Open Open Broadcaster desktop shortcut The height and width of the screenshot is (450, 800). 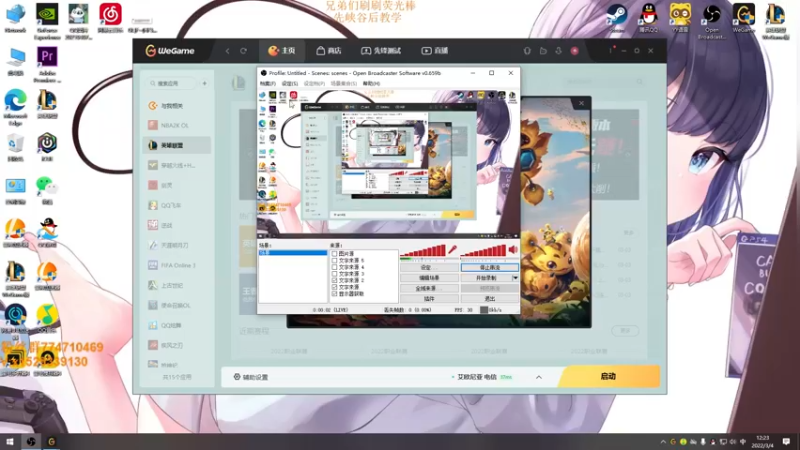pyautogui.click(x=712, y=21)
